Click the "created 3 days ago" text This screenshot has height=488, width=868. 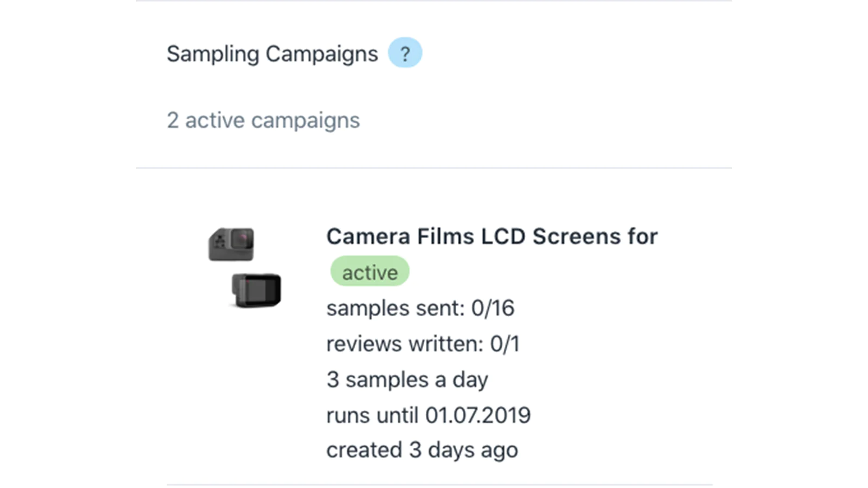click(422, 451)
